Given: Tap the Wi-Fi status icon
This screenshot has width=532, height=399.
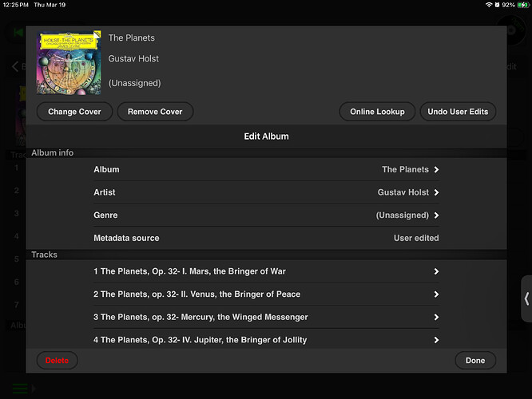Looking at the screenshot, I should (x=489, y=5).
